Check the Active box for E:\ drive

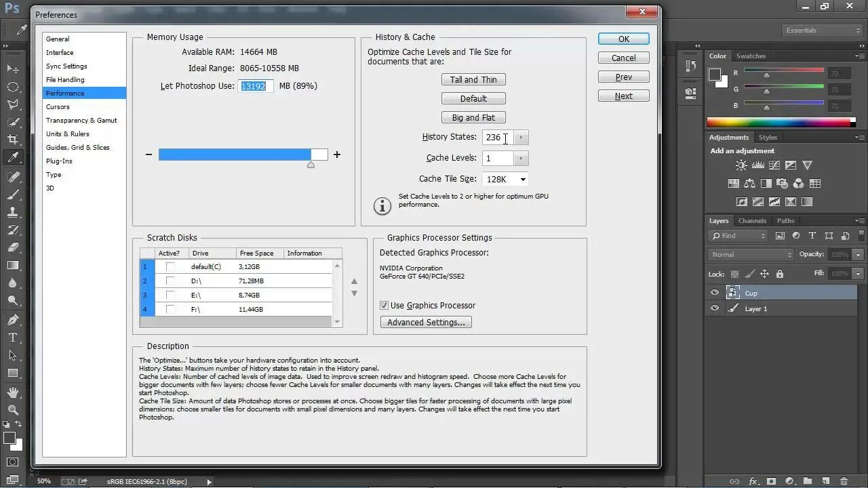pyautogui.click(x=170, y=296)
